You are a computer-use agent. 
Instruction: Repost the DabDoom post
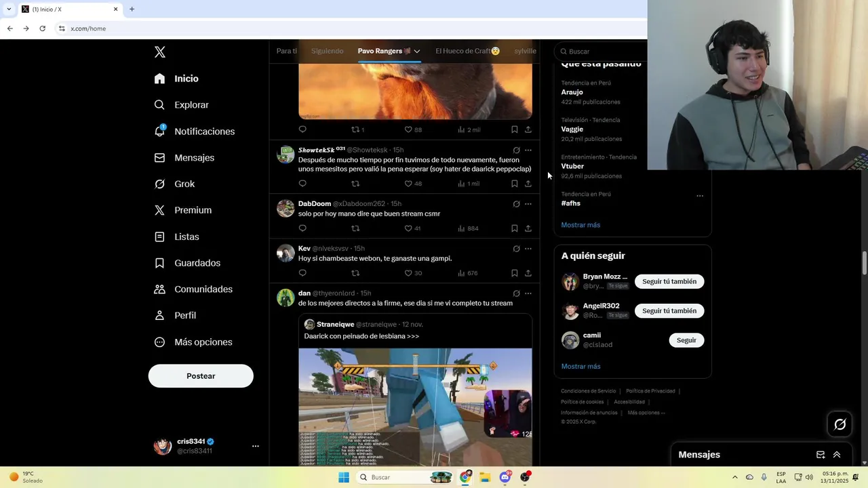[355, 228]
